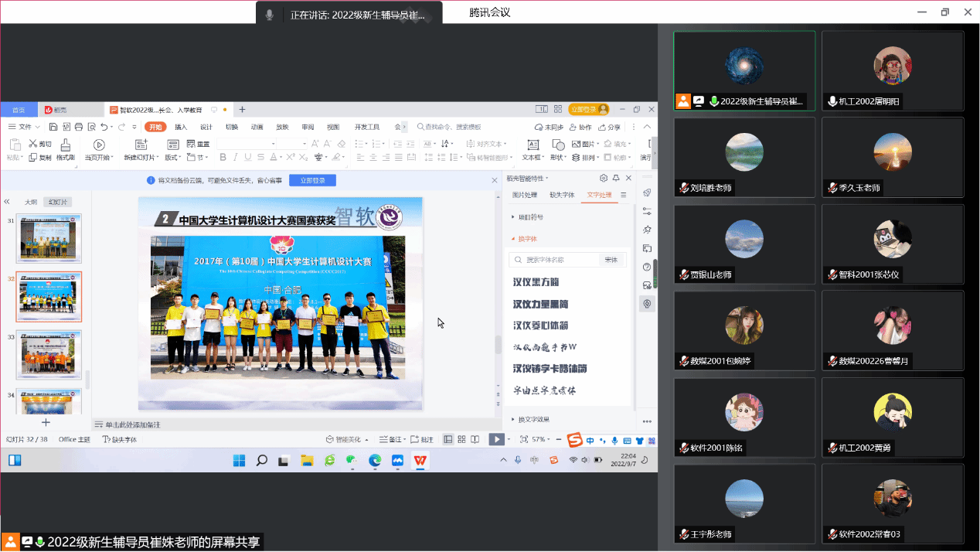Pin the 稻壳智能特性 side panel
Viewport: 980px width, 552px height.
(x=616, y=178)
